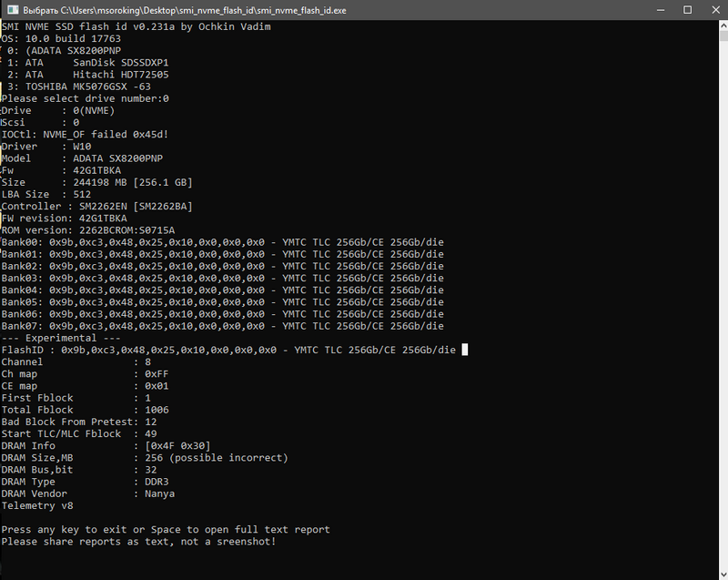Click the 'Scsi : 0' line
The height and width of the screenshot is (580, 728).
click(x=40, y=123)
